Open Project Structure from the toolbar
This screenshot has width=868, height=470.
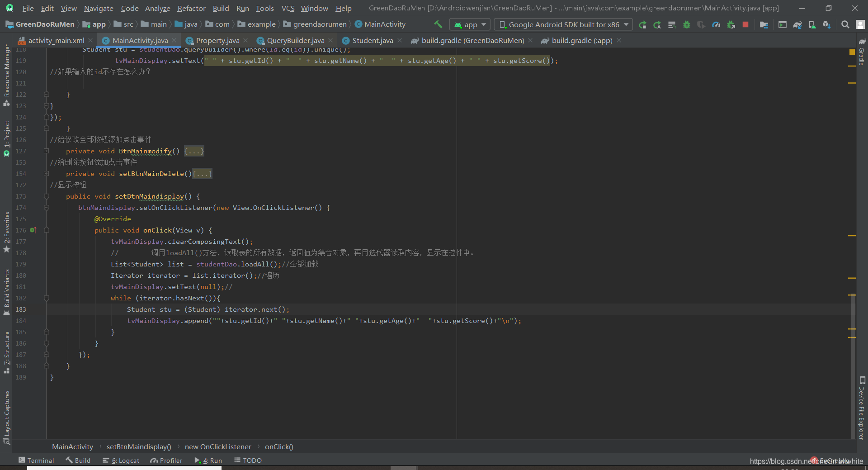click(x=764, y=24)
